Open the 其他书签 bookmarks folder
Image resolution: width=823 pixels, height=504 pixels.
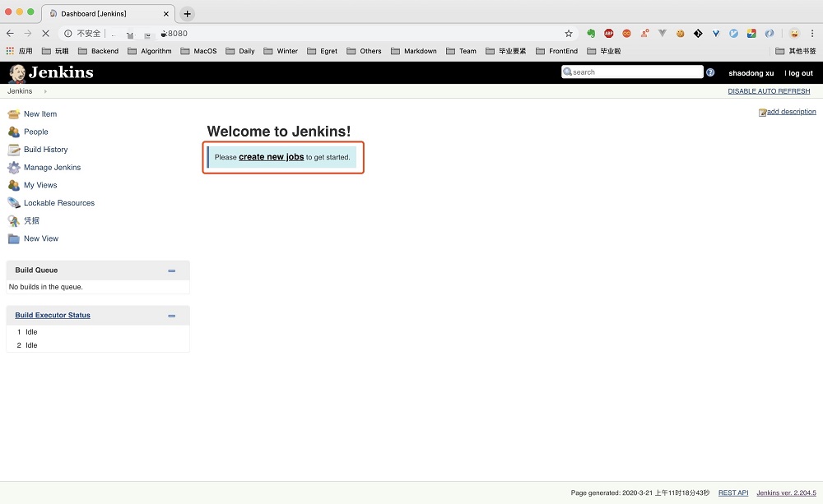point(796,51)
